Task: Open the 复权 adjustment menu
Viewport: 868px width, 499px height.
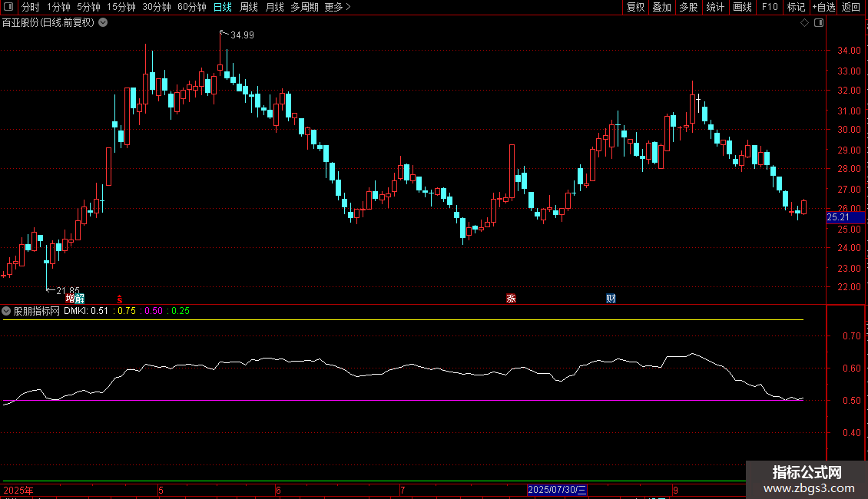Action: tap(635, 7)
